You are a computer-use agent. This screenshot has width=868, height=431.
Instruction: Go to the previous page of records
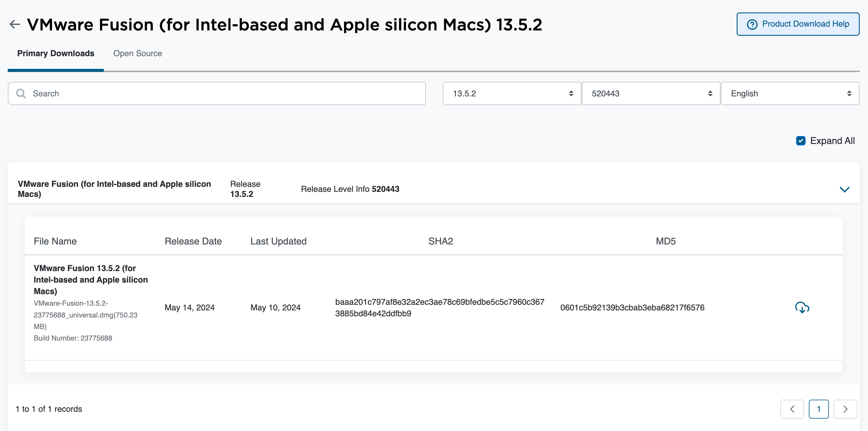pos(792,409)
